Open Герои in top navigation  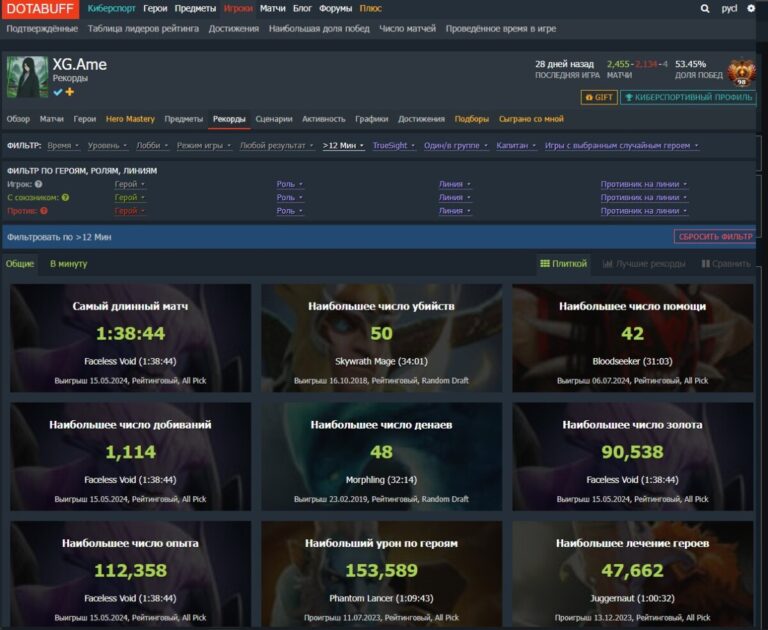click(x=155, y=8)
